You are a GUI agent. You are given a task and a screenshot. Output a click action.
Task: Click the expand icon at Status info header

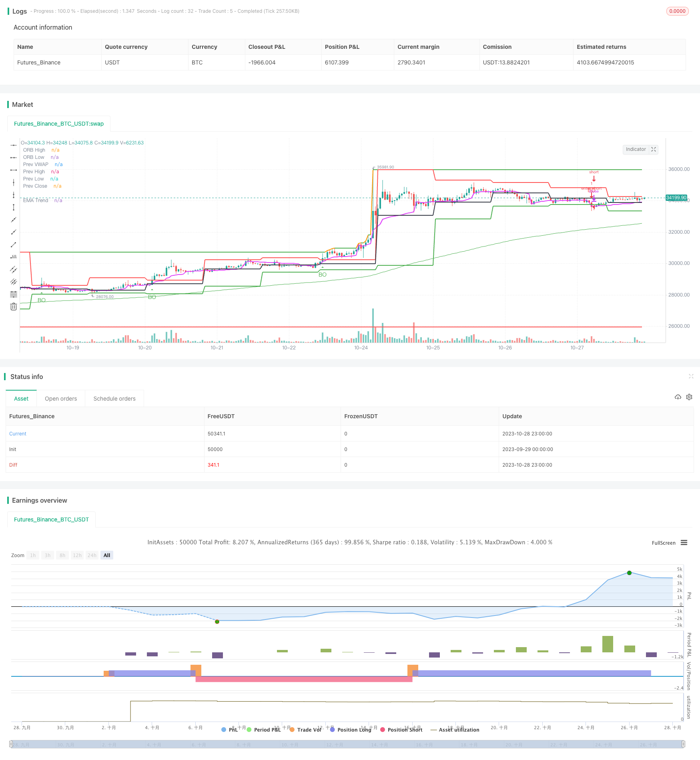click(691, 376)
